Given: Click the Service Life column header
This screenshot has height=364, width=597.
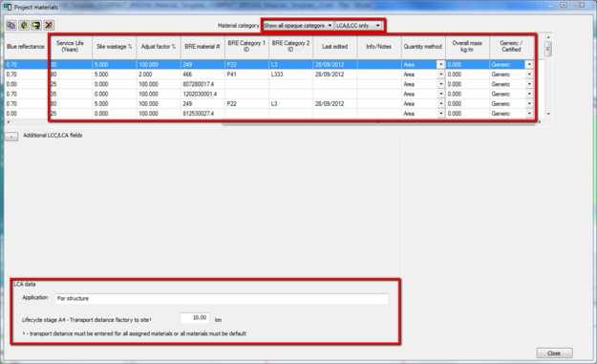Looking at the screenshot, I should (70, 47).
